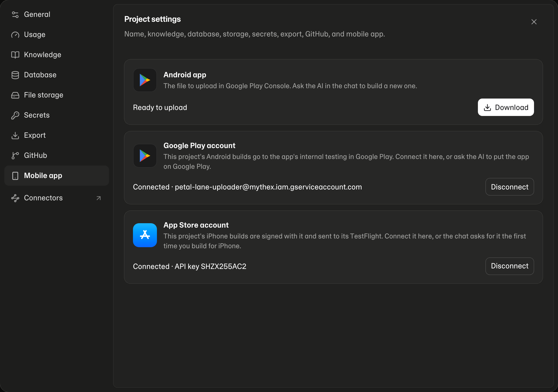The height and width of the screenshot is (392, 558).
Task: Select the Mobile app section label
Action: tap(43, 176)
